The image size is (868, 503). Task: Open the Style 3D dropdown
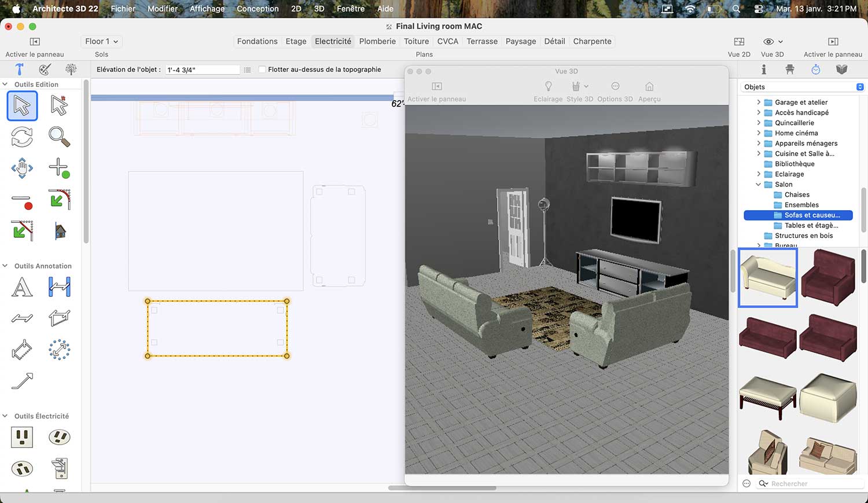(580, 86)
